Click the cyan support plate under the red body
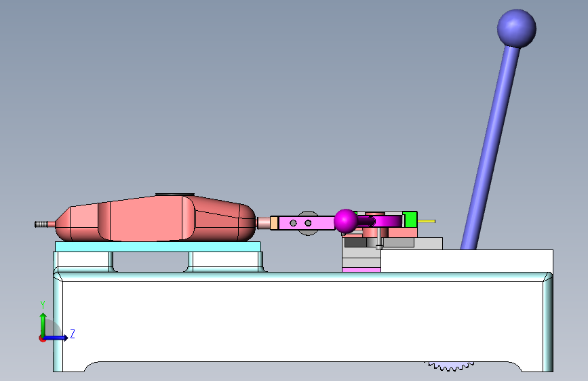Screen dimensions: 588x381 point(158,247)
